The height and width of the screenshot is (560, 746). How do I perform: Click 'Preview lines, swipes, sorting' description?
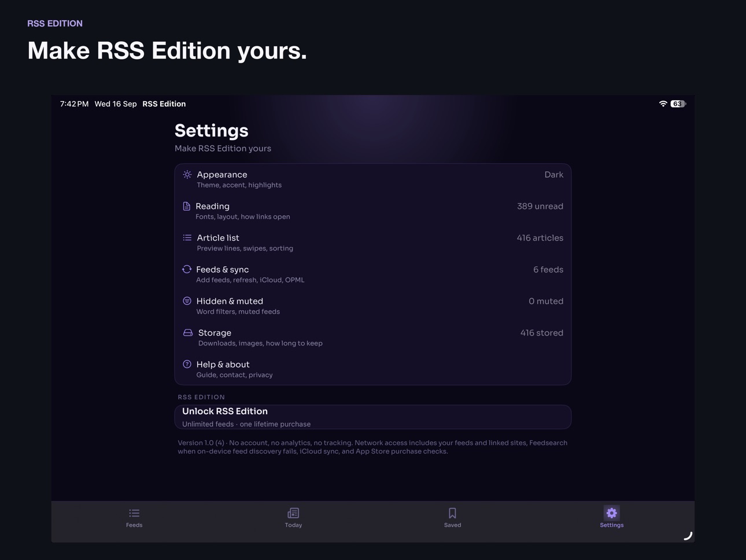point(245,248)
